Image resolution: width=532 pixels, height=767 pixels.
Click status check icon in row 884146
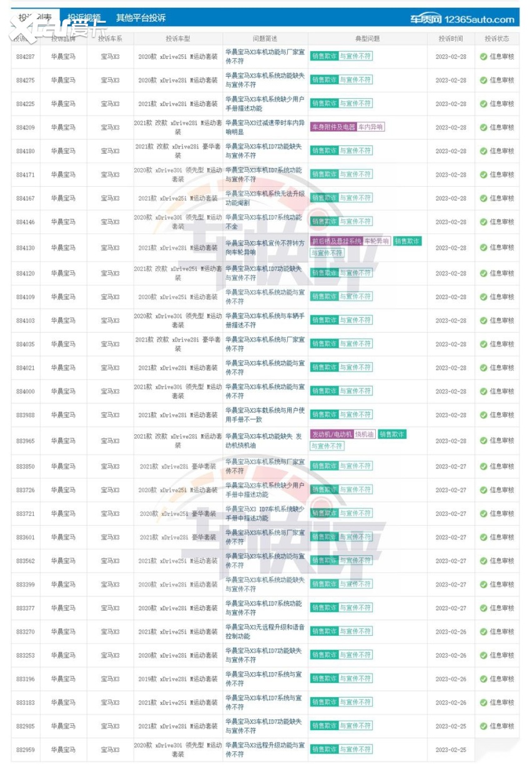click(x=483, y=222)
